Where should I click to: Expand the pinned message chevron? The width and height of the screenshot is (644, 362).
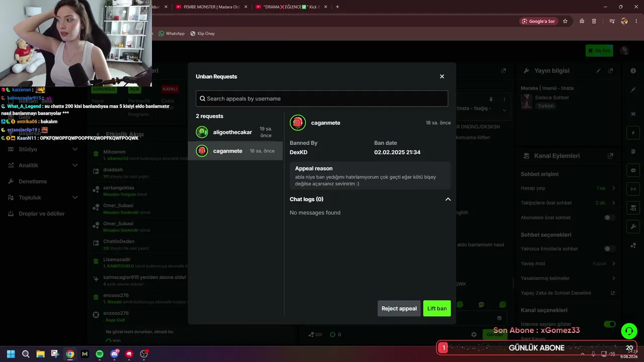[x=505, y=110]
